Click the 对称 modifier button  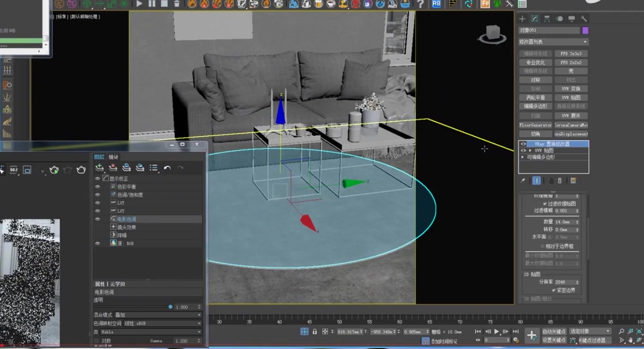click(x=536, y=80)
